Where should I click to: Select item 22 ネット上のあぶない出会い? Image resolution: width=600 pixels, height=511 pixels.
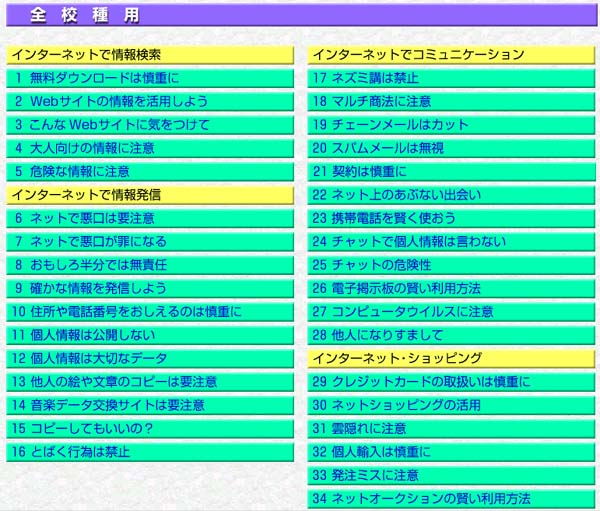pos(451,195)
